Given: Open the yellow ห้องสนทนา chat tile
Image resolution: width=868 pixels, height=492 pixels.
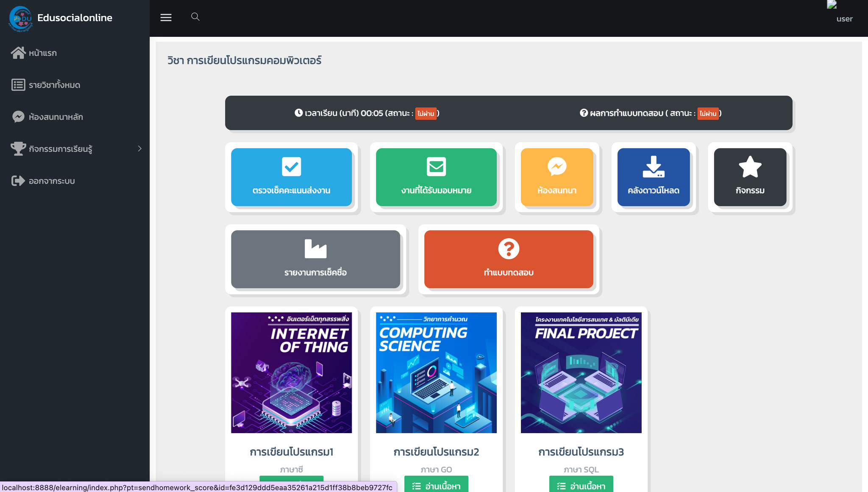Looking at the screenshot, I should tap(557, 177).
